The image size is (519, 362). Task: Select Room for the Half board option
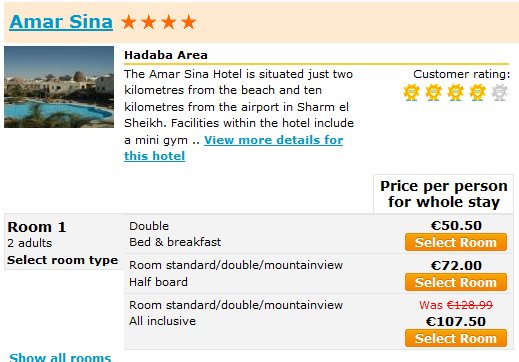click(x=456, y=282)
